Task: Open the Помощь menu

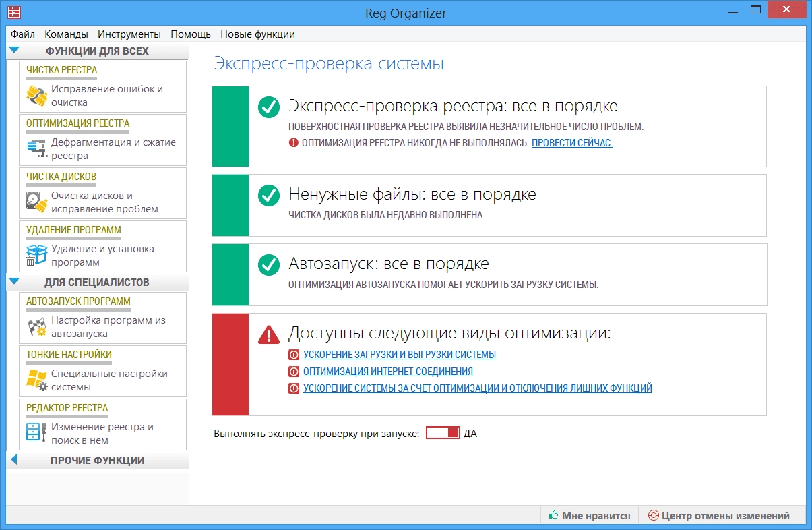Action: pyautogui.click(x=191, y=34)
